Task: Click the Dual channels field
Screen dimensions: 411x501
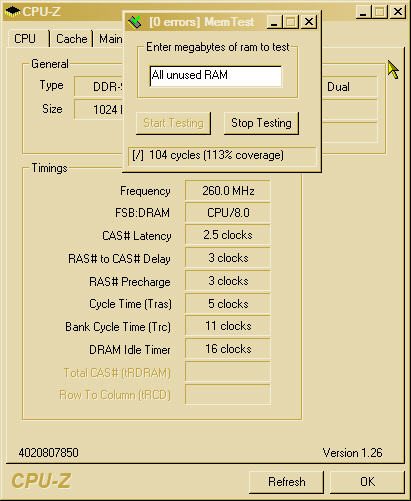Action: click(350, 87)
